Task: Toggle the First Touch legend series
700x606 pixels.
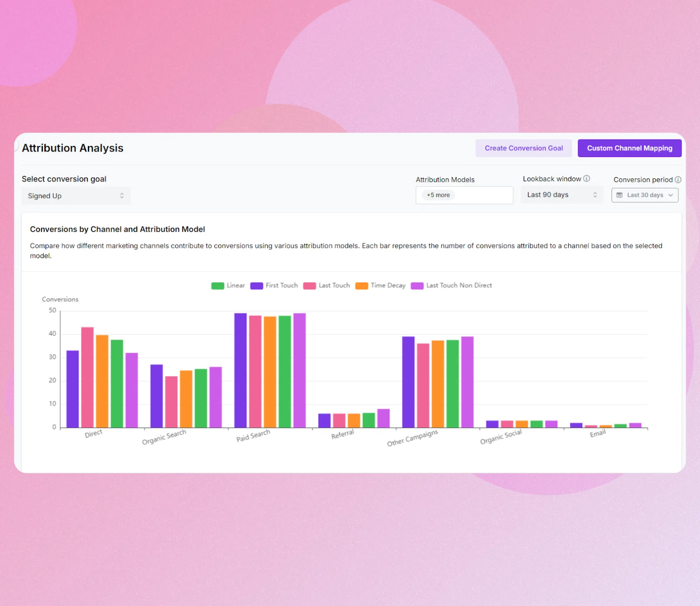Action: point(274,286)
